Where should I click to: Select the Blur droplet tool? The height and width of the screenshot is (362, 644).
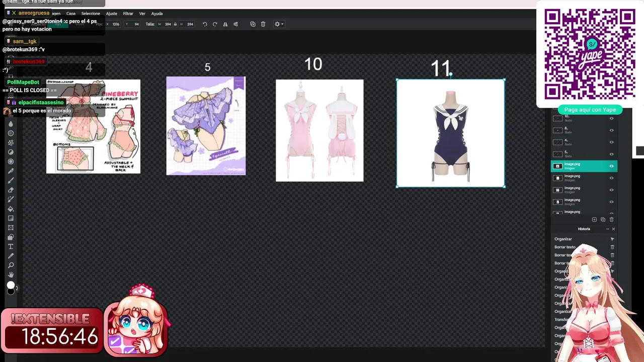click(x=11, y=124)
